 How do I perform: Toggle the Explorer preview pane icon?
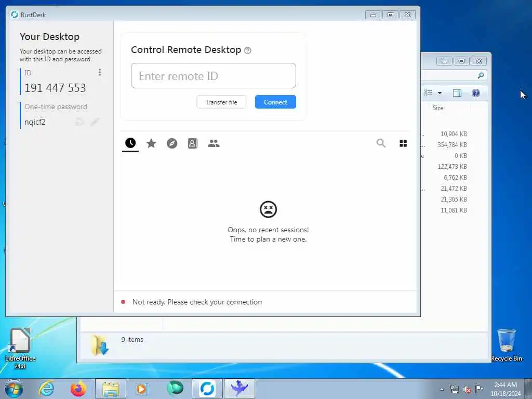[x=457, y=93]
